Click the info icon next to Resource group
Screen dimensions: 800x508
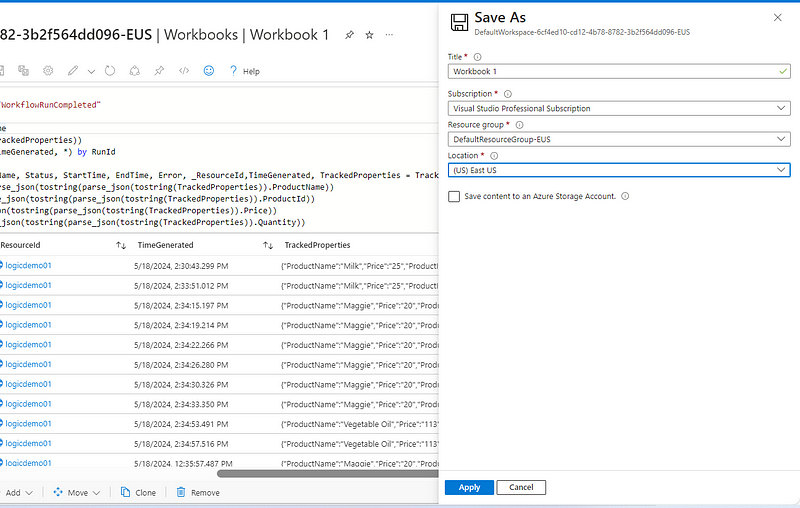coord(519,125)
